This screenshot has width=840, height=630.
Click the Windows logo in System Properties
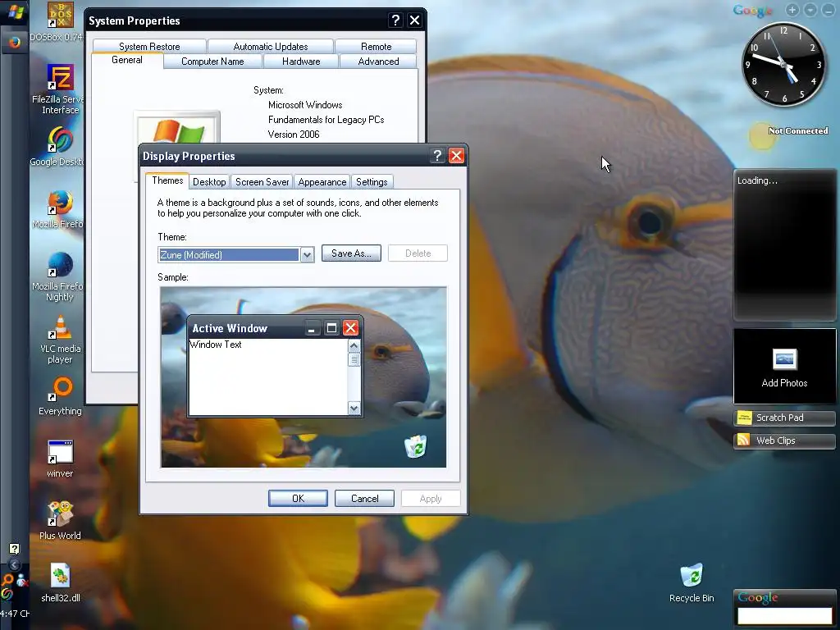(177, 127)
